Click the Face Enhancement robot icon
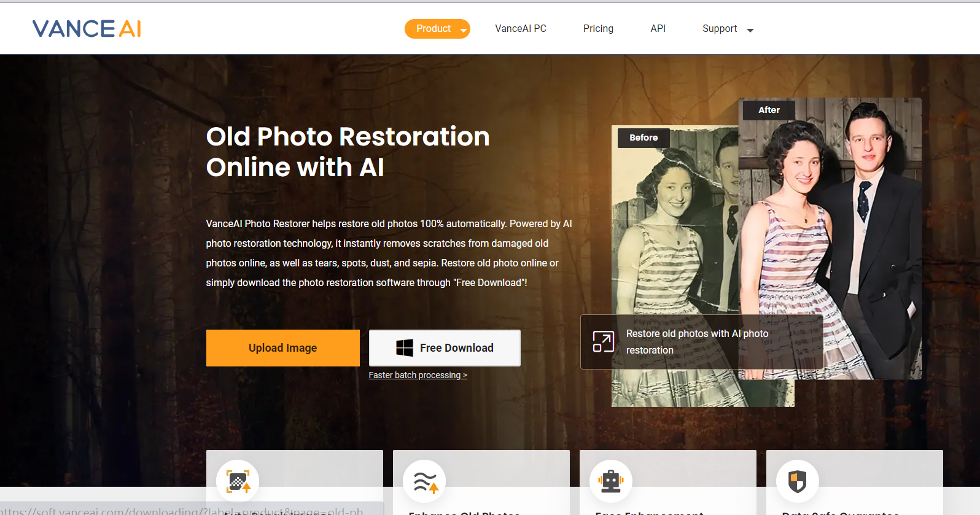The width and height of the screenshot is (980, 515). [x=611, y=481]
